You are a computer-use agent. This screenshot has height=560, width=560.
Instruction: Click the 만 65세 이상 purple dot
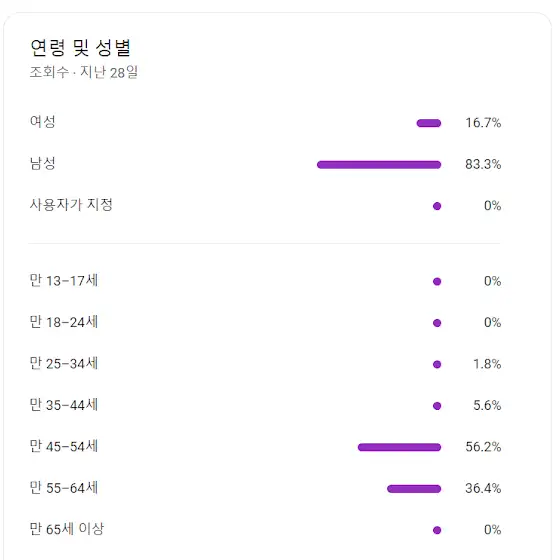[x=437, y=530]
